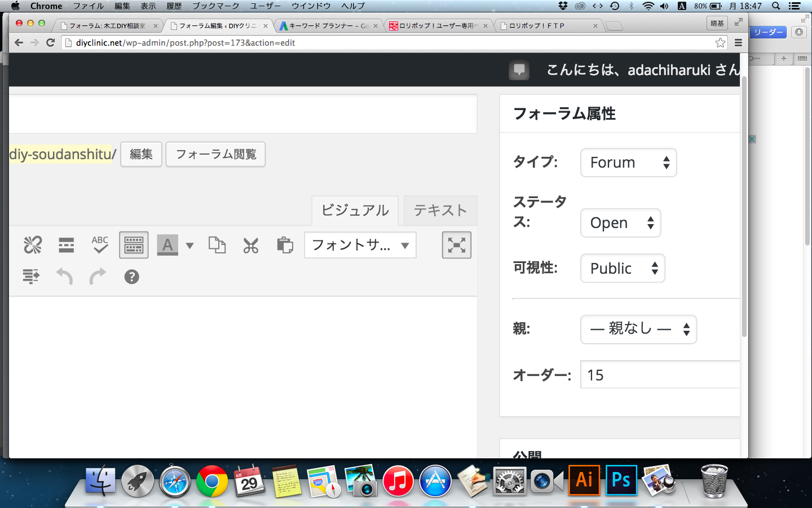Open the 編集 menu in the menu bar
812x508 pixels.
tap(122, 6)
